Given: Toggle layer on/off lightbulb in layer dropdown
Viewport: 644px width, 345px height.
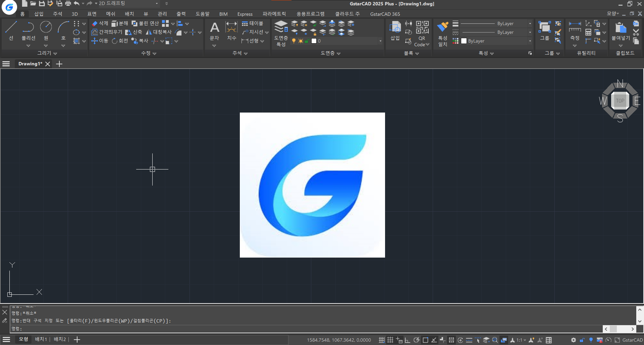Looking at the screenshot, I should click(294, 41).
